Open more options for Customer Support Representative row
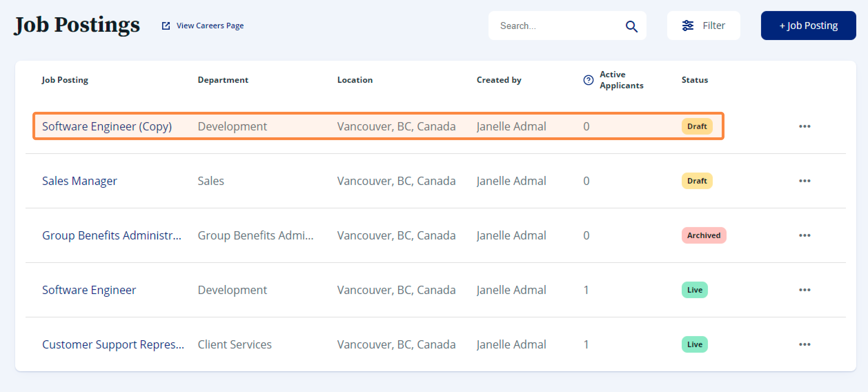Screen dimensions: 868x392 [x=805, y=344]
